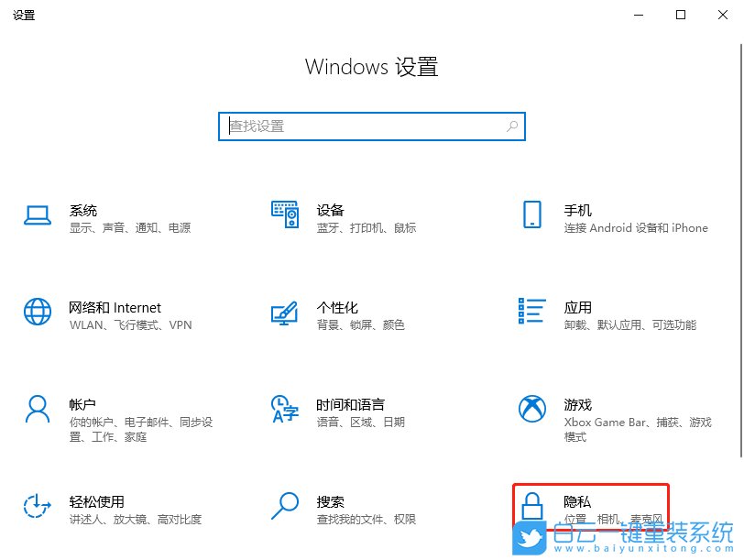Open the 设备 printer icon
Image resolution: width=744 pixels, height=560 pixels.
pyautogui.click(x=284, y=215)
